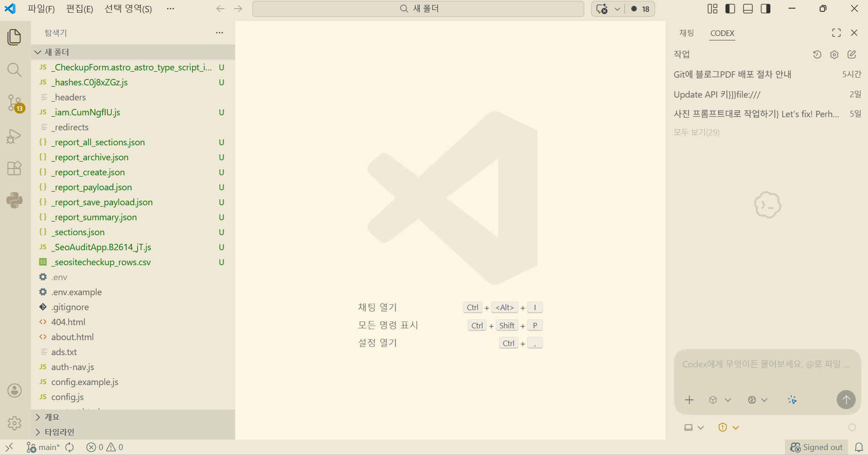Screen dimensions: 868x455
Task: Open the 404.html file
Action: (133, 322)
